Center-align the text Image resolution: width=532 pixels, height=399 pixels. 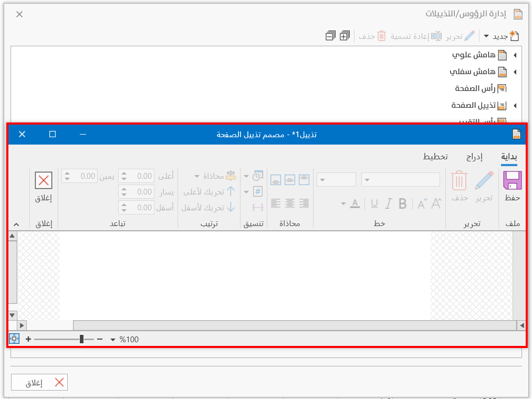click(x=290, y=203)
